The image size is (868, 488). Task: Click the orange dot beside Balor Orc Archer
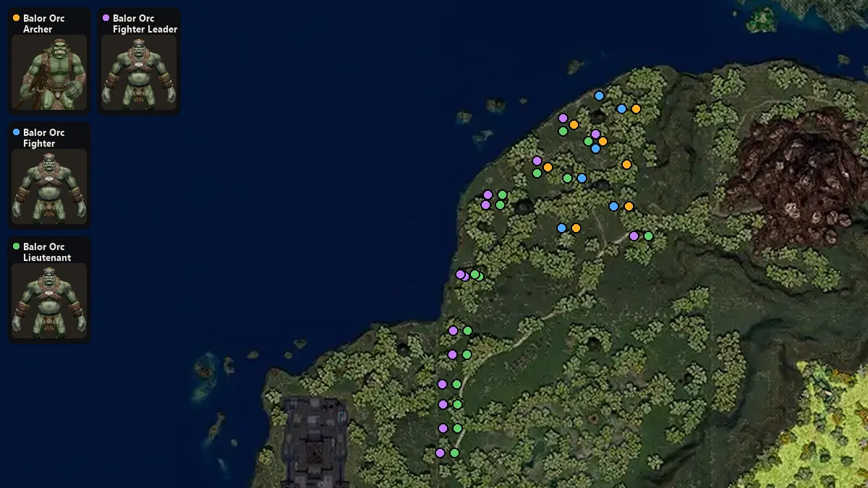click(17, 18)
